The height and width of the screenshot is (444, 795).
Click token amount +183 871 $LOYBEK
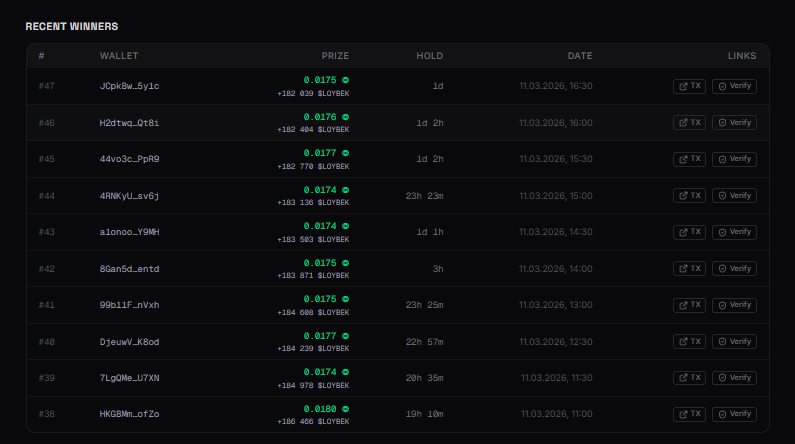(313, 276)
